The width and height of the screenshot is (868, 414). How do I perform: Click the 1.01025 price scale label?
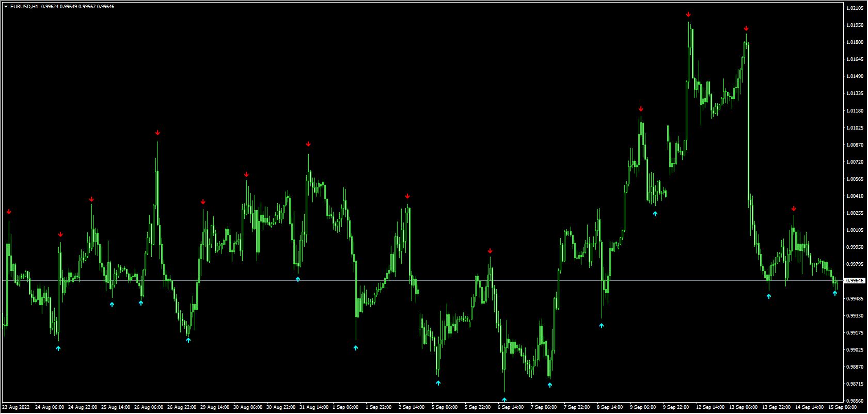(855, 128)
